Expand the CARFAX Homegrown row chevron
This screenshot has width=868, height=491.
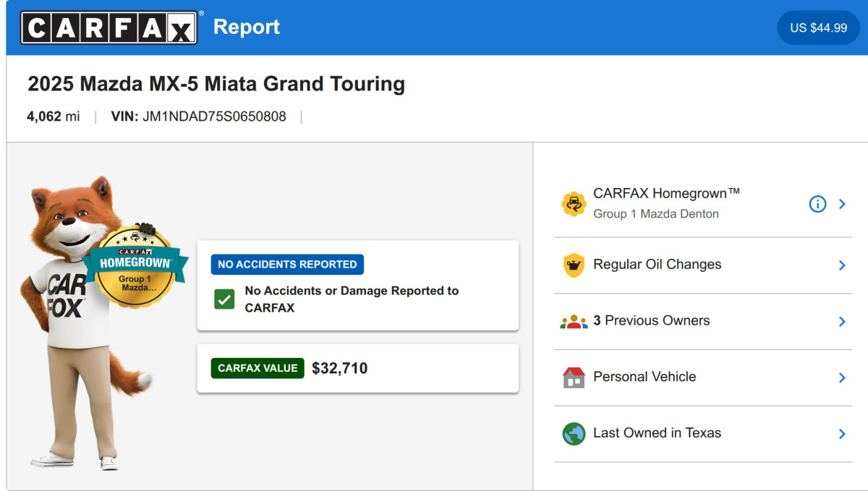point(842,204)
